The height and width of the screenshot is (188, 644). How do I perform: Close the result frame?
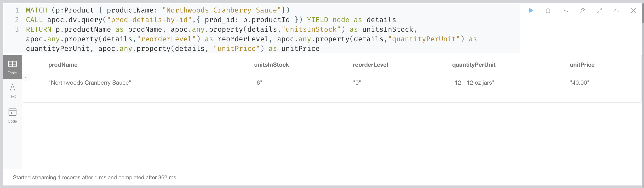(x=634, y=10)
